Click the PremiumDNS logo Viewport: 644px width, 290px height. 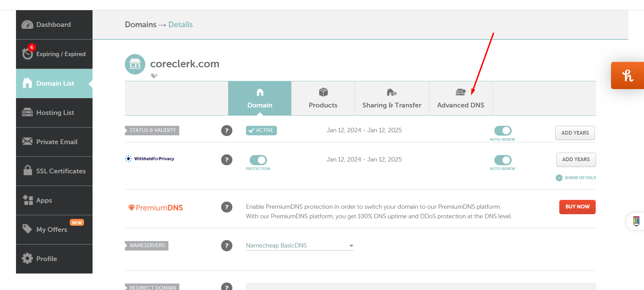coord(155,208)
